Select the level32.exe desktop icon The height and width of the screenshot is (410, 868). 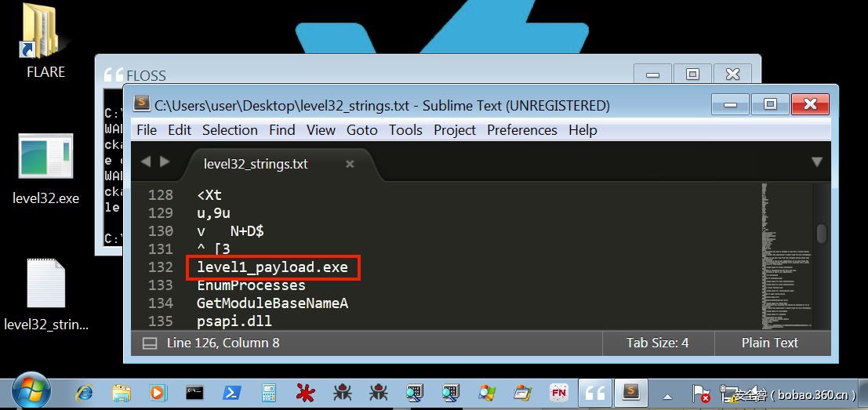pyautogui.click(x=45, y=160)
